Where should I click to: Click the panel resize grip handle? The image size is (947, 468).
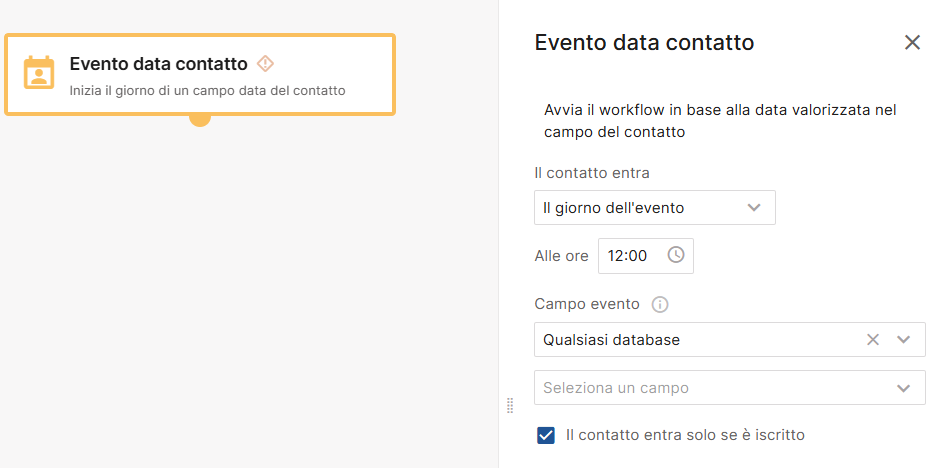click(510, 405)
